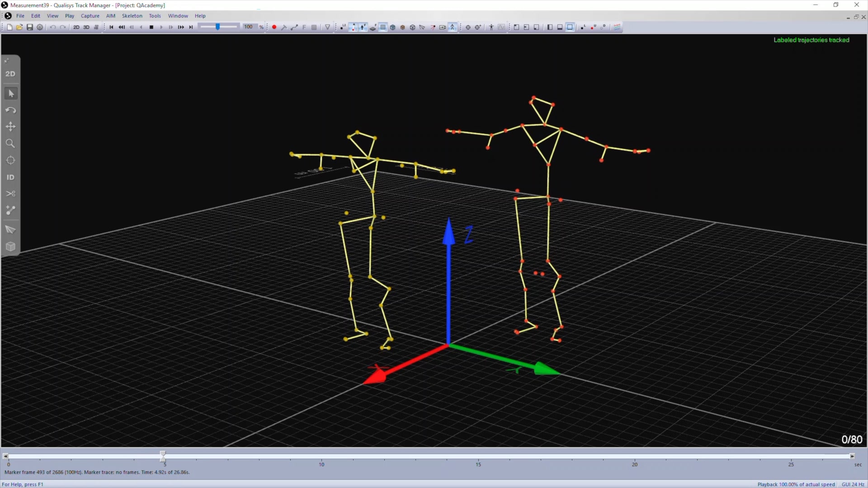Viewport: 868px width, 488px height.
Task: Toggle the blue volume cube display
Action: [393, 27]
